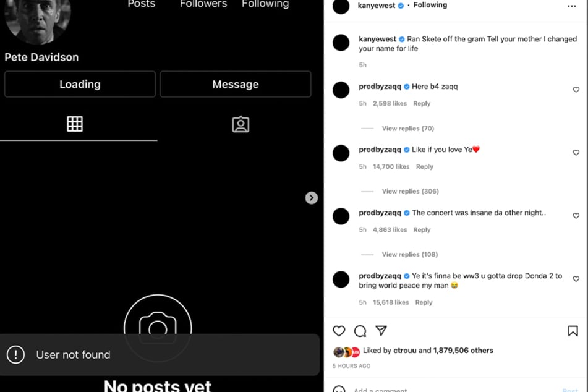The image size is (588, 392).
Task: Click camera icon above No posts yet
Action: pyautogui.click(x=158, y=328)
